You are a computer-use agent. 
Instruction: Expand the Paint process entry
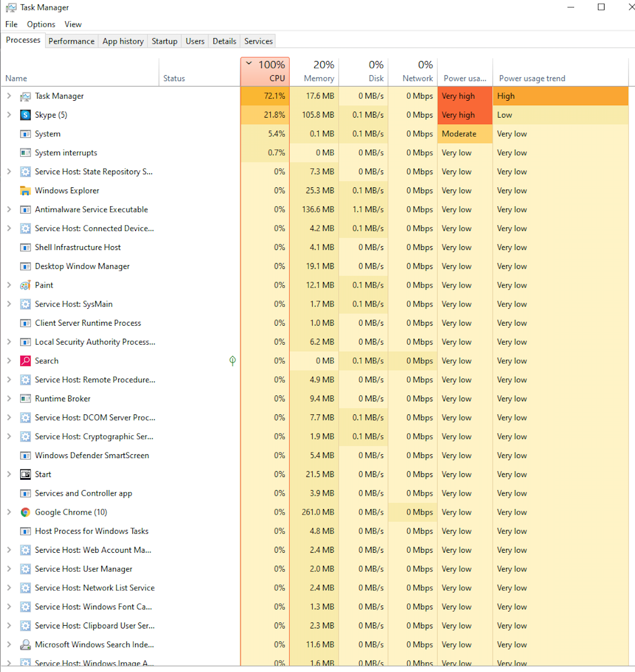9,285
